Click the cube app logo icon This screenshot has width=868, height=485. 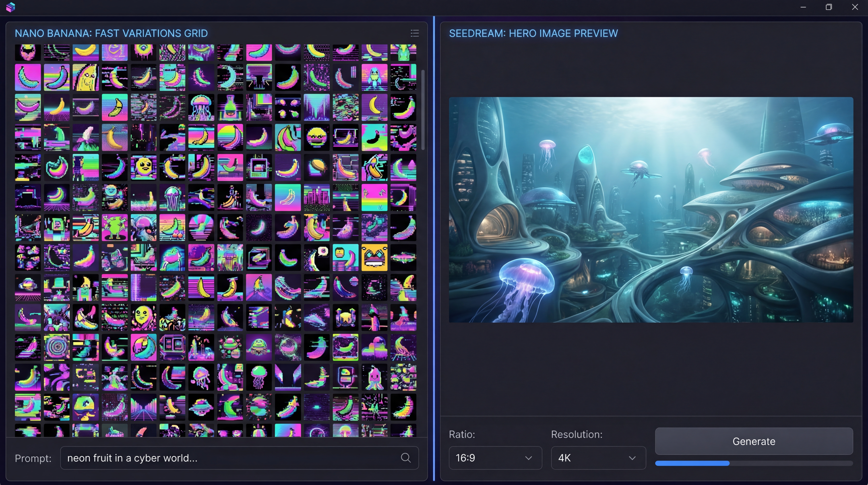tap(10, 7)
